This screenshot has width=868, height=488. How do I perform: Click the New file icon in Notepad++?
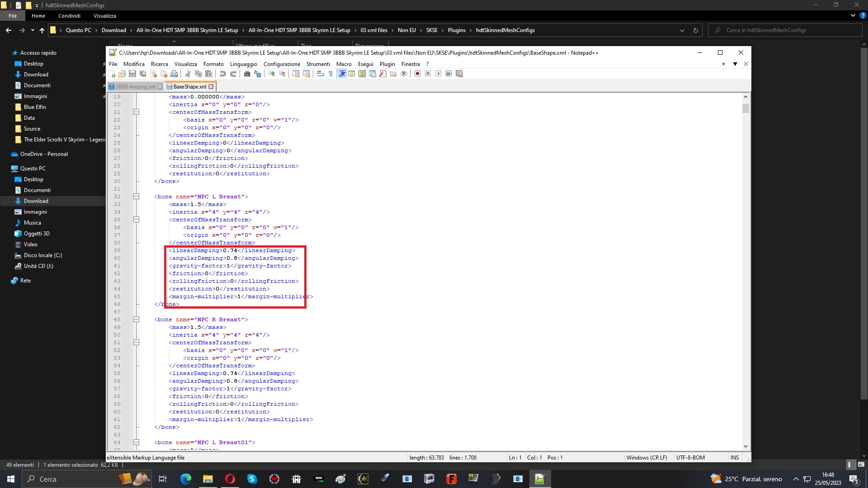(112, 74)
